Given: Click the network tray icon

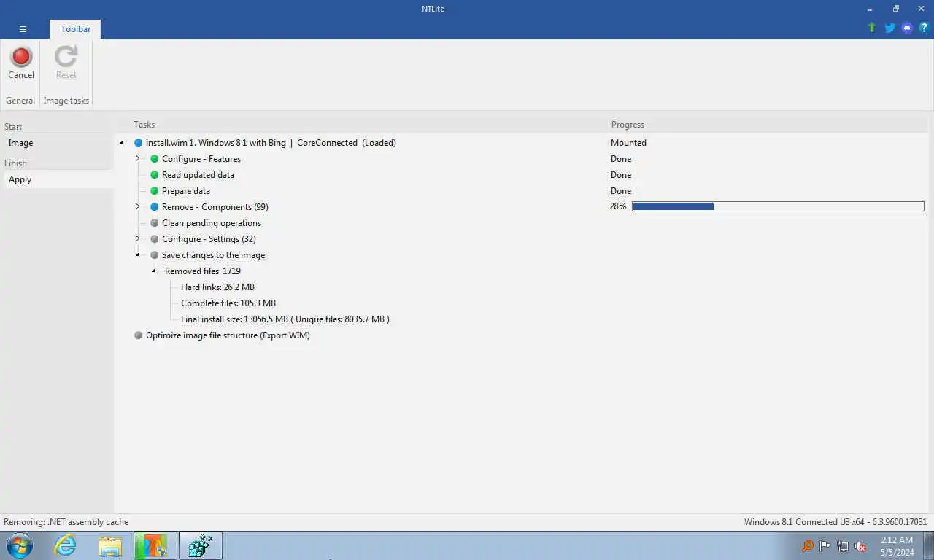Looking at the screenshot, I should (x=843, y=546).
